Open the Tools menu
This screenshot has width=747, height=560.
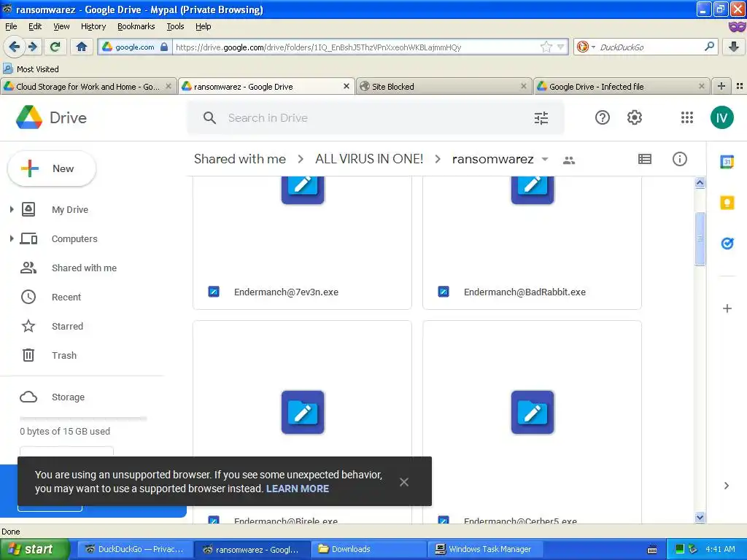point(175,27)
